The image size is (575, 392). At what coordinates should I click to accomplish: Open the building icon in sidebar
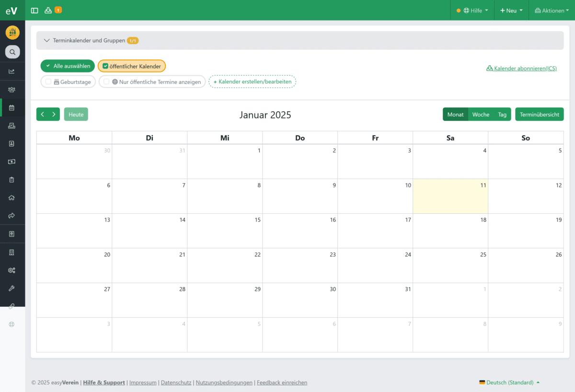coord(12,252)
